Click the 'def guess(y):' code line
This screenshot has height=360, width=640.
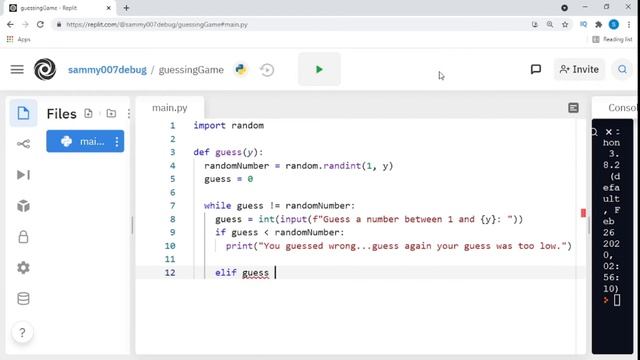(229, 152)
